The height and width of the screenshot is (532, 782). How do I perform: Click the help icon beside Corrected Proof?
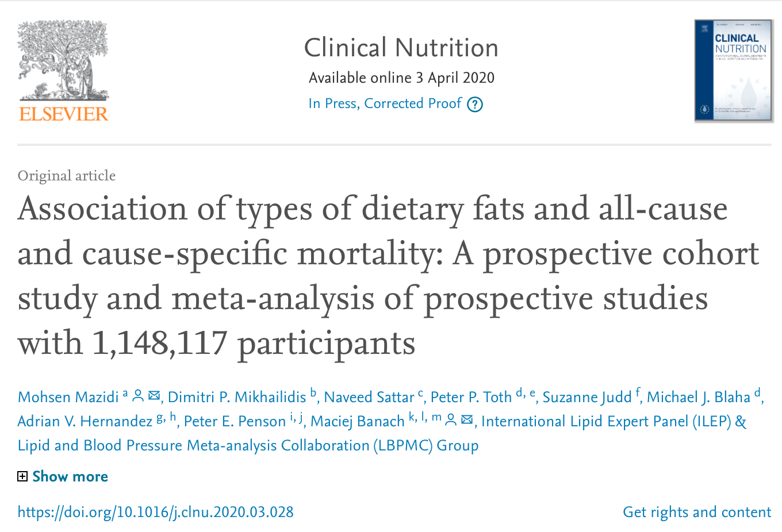(x=475, y=105)
